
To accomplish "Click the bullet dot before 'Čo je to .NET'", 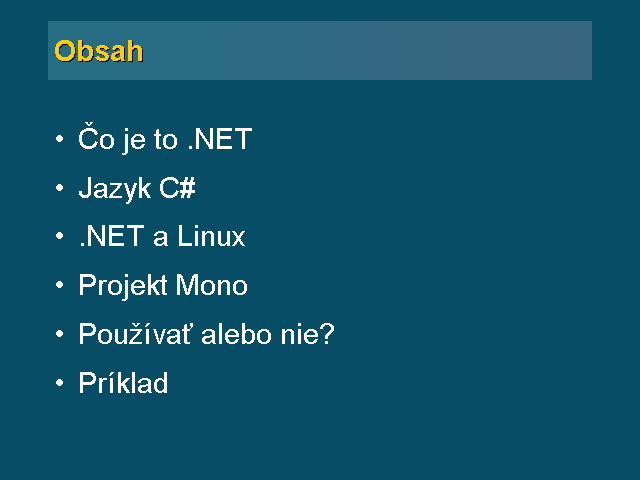I will tap(60, 139).
